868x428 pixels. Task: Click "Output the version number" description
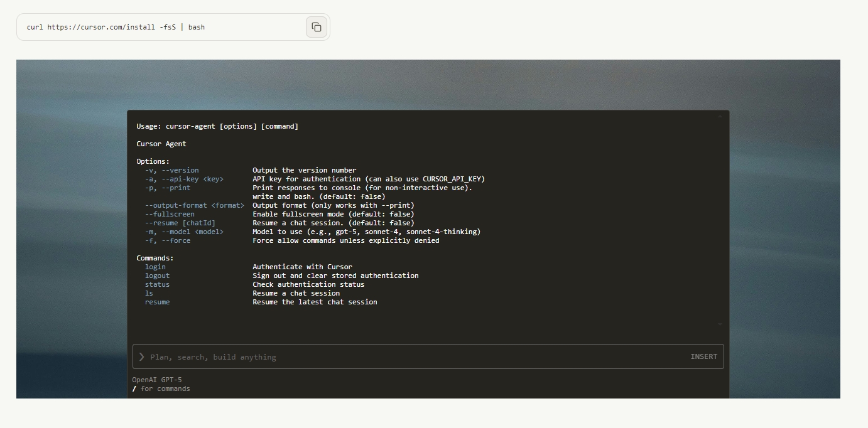click(x=304, y=170)
